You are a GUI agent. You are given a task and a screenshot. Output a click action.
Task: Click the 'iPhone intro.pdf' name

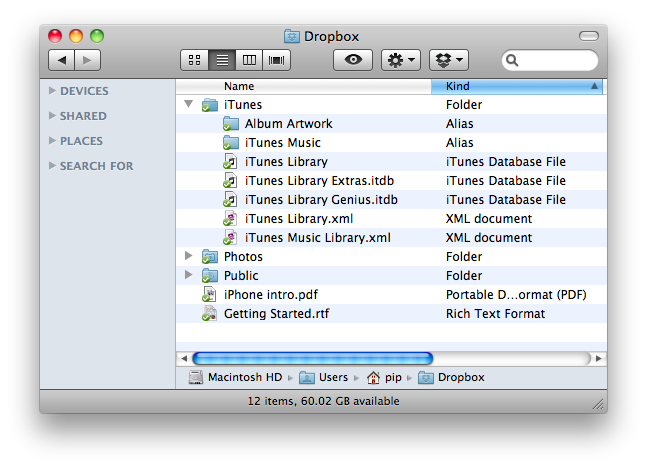tap(271, 295)
